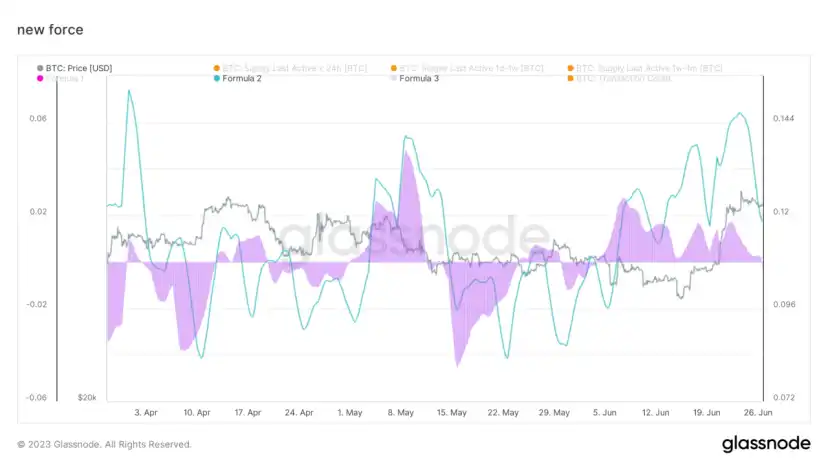Open the 2023 Glassnode copyright notice

(x=104, y=444)
